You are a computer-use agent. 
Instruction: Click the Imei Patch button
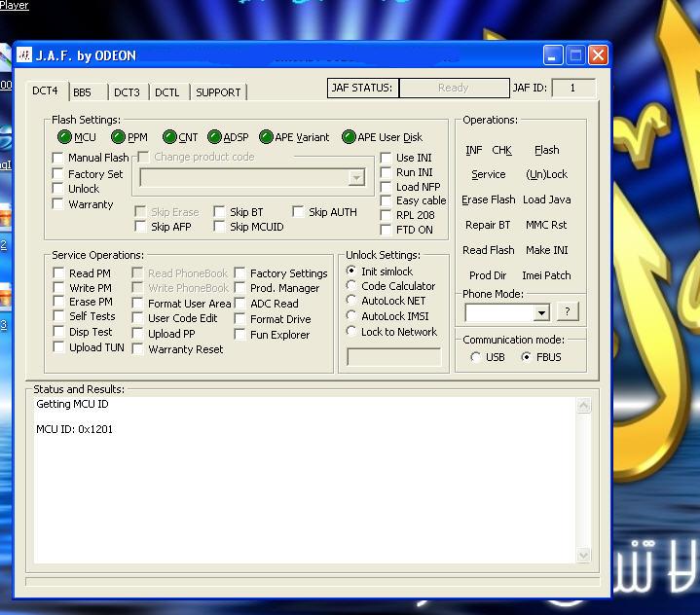click(x=546, y=275)
